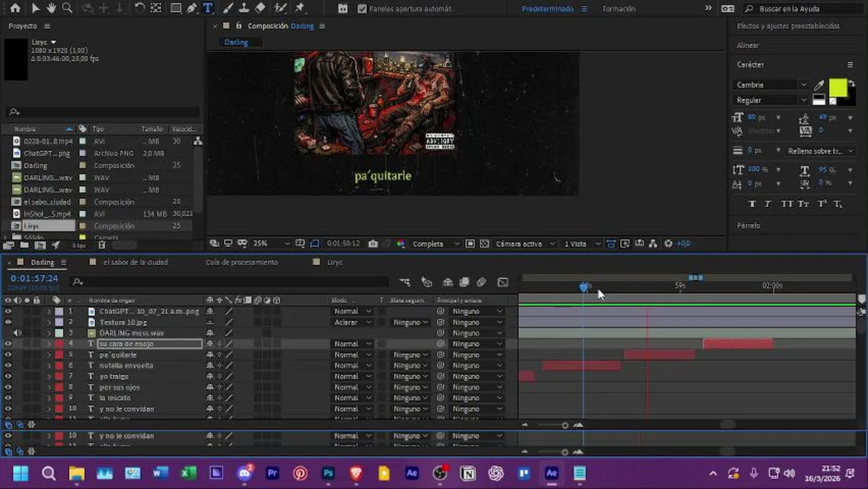Screen dimensions: 868x489
Task: Click the reset exposure icon
Action: tap(668, 243)
